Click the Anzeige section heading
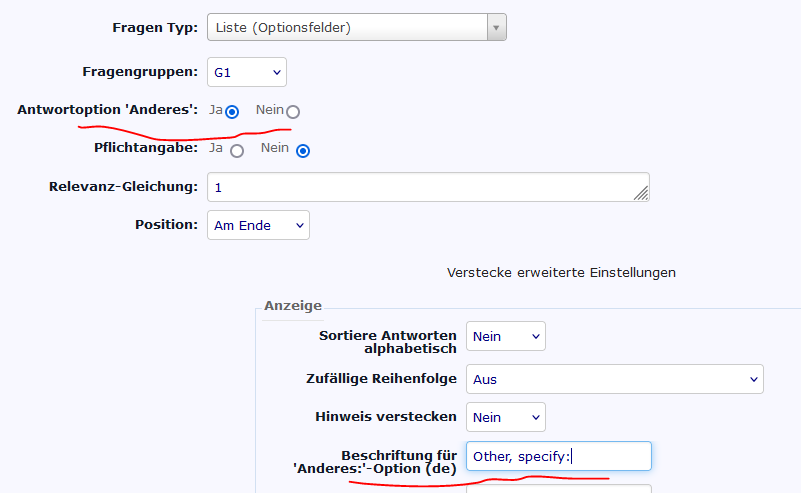Screen dimensions: 801x493 292,306
